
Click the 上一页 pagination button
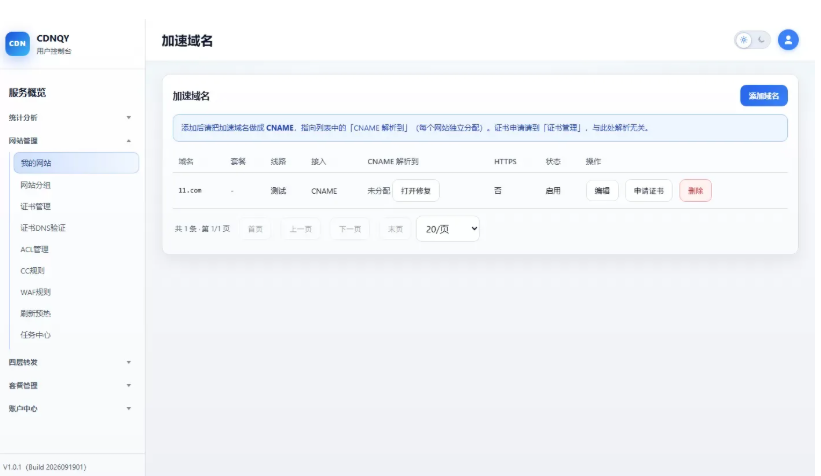301,229
